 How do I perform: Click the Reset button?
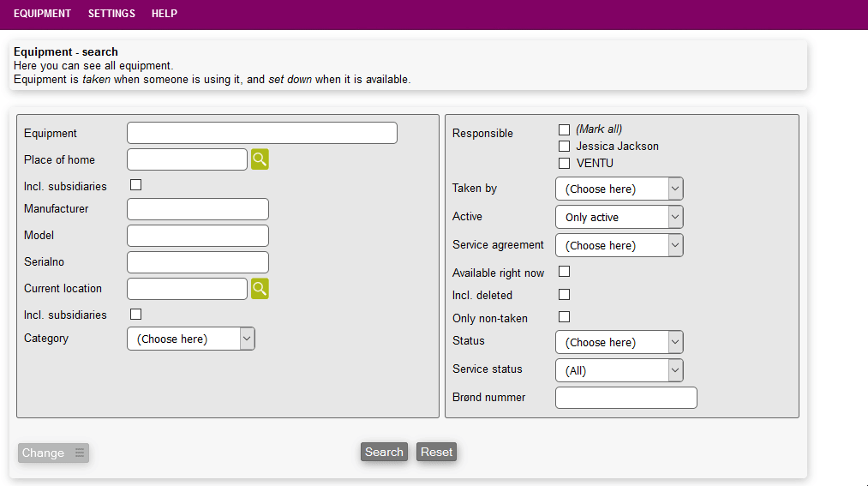(436, 453)
